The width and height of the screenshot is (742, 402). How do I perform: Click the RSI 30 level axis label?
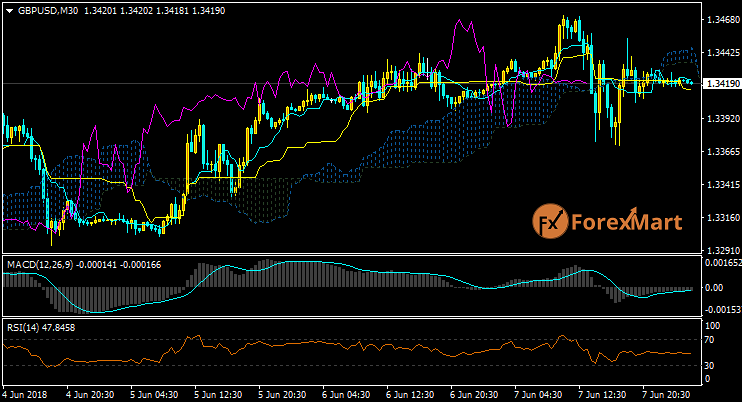pyautogui.click(x=711, y=365)
